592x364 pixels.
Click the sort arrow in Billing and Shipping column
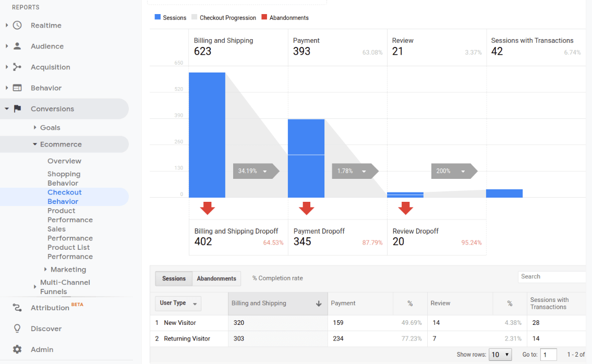319,304
